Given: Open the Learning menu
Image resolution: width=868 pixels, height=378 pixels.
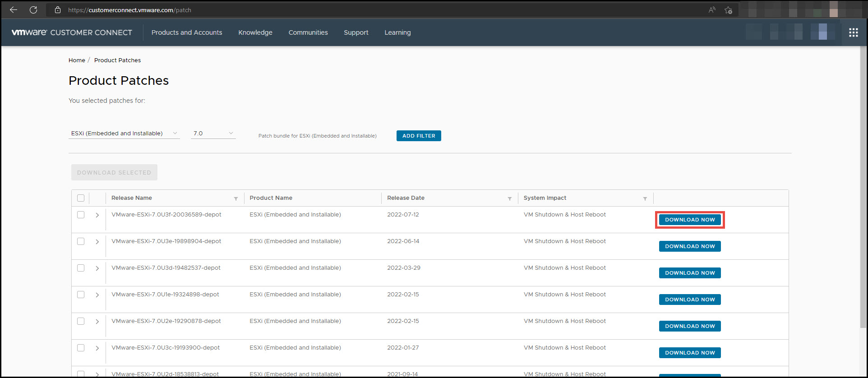Looking at the screenshot, I should 397,32.
